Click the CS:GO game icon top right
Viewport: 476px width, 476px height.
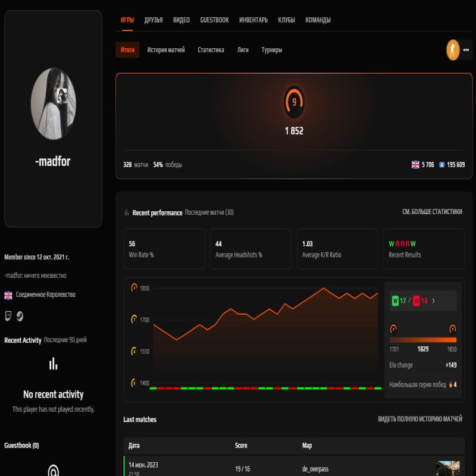[x=453, y=50]
